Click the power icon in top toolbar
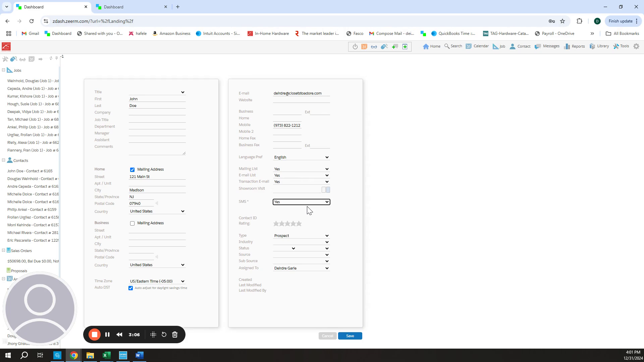 (355, 47)
